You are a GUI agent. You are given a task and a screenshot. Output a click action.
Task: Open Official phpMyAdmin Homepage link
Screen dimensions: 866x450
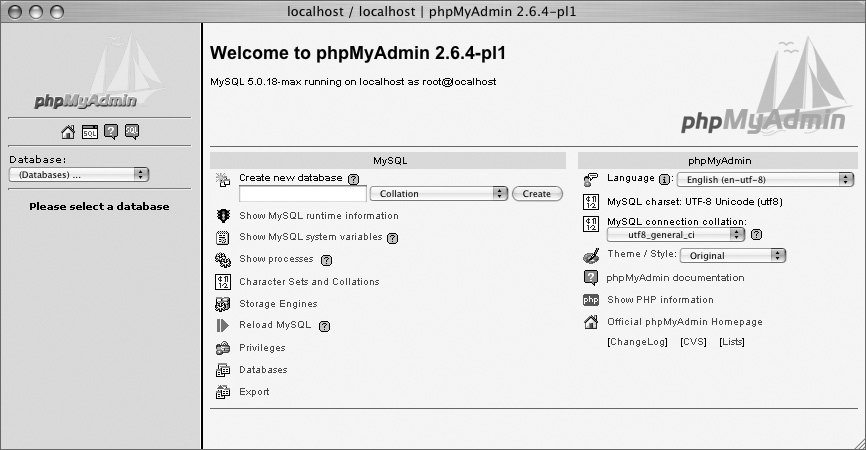685,322
